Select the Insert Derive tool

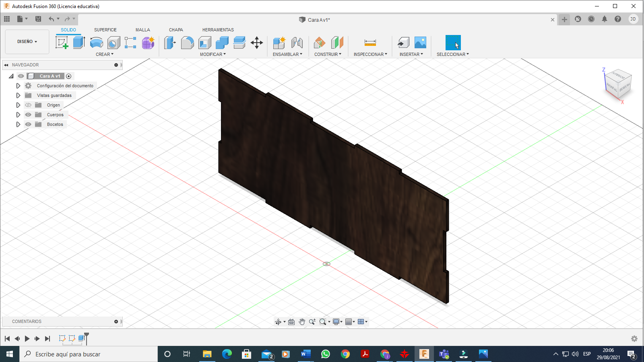[x=403, y=42]
